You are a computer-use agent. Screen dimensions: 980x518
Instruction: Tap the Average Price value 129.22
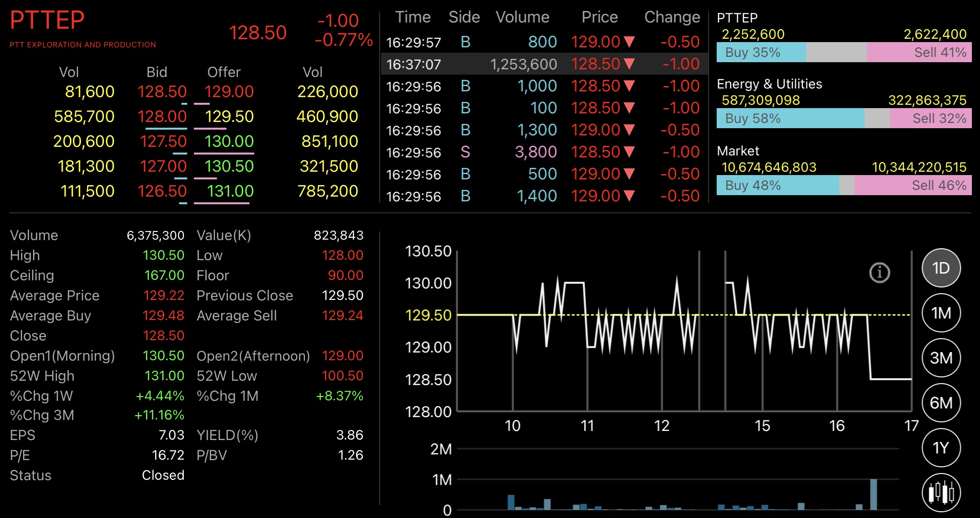pos(164,296)
